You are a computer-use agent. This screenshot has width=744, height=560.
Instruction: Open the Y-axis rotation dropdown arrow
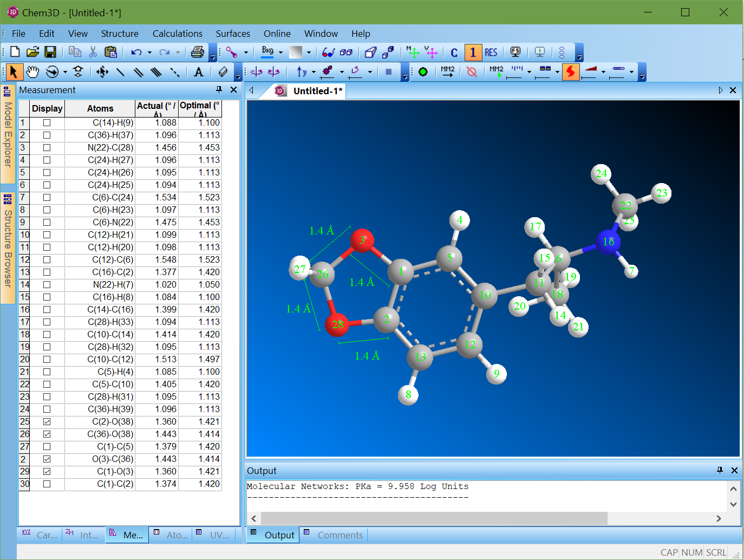[x=313, y=72]
